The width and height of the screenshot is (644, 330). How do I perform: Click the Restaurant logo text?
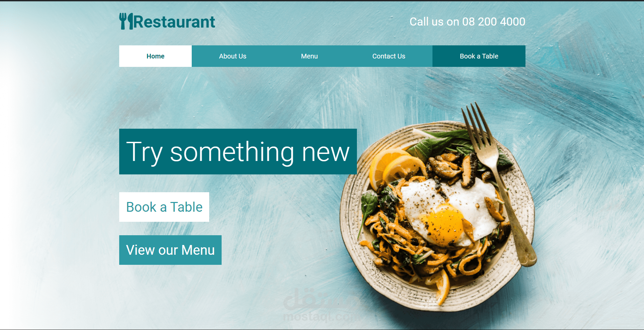point(174,22)
